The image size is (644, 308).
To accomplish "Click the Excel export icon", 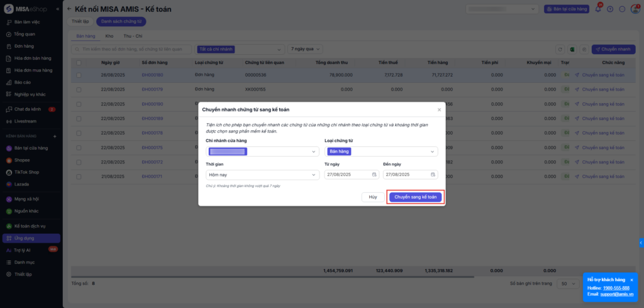I will (573, 49).
